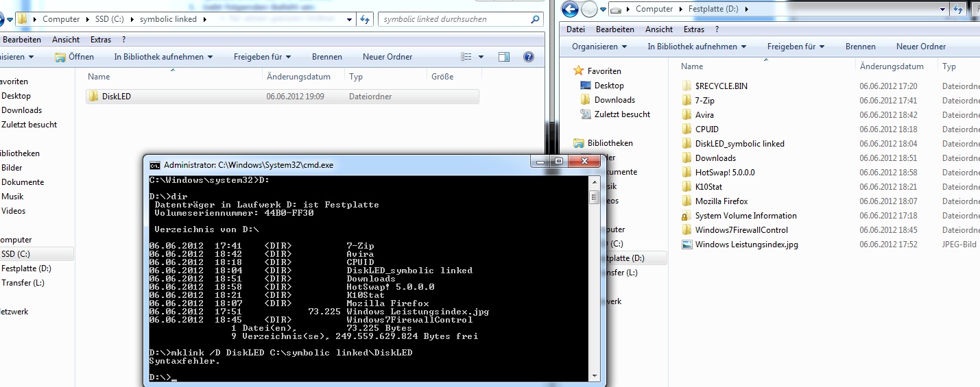
Task: Expand 'Freigeben für' in left Explorer toolbar
Action: click(x=262, y=57)
